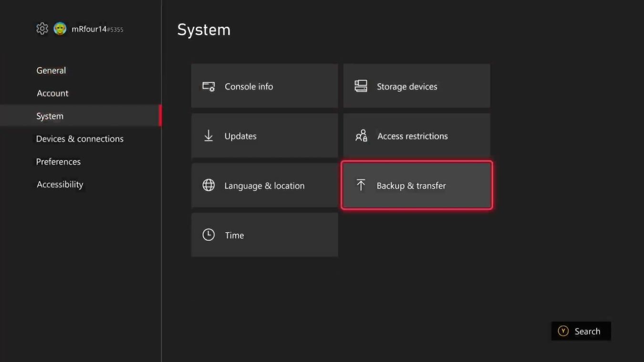Click the Backup & transfer upload icon

pos(361,186)
